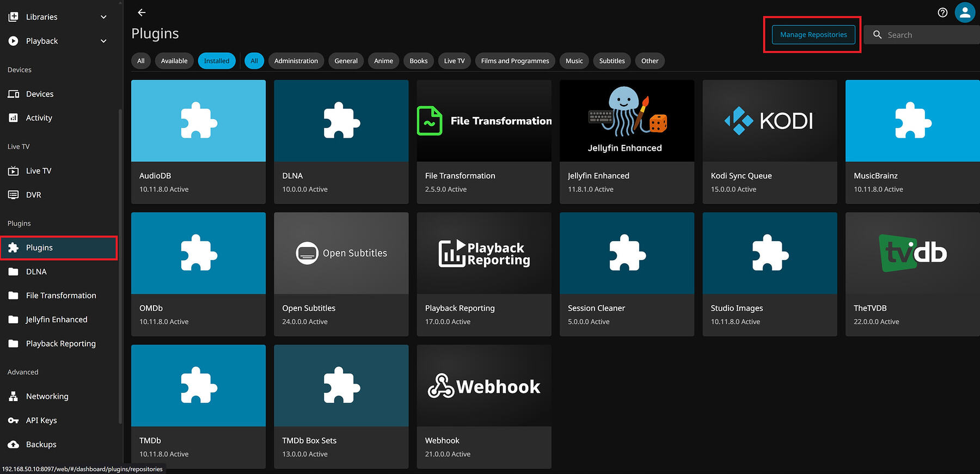The height and width of the screenshot is (474, 980).
Task: Open API Keys in sidebar
Action: pos(59,420)
